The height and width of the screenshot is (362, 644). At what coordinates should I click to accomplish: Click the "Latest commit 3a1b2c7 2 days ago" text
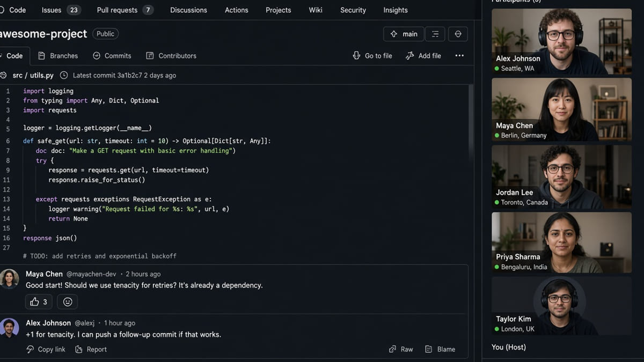[x=125, y=76]
